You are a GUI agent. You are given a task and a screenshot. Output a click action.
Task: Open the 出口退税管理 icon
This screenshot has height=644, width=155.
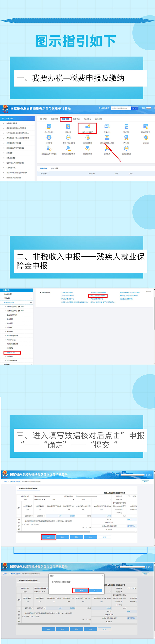(88, 138)
